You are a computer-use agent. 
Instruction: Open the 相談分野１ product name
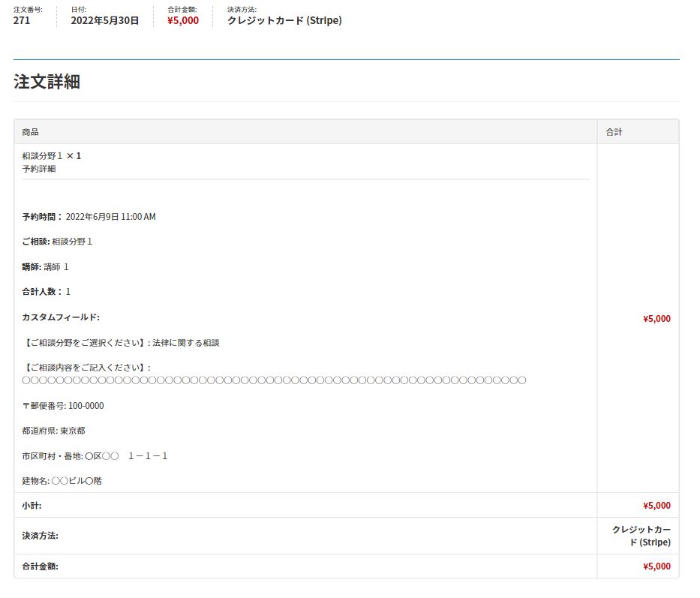click(43, 156)
